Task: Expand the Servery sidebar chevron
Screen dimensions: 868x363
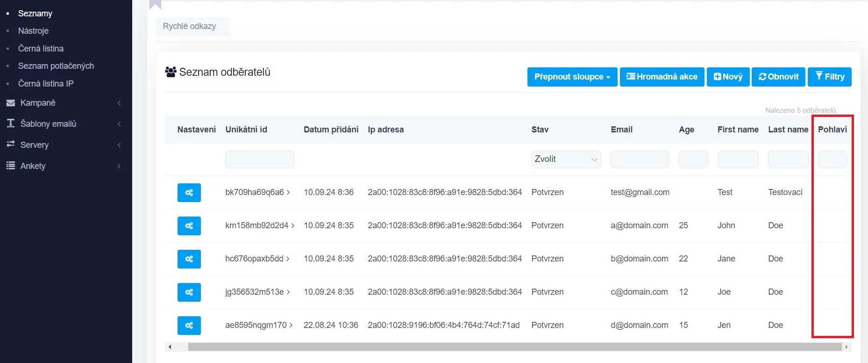Action: pos(119,145)
